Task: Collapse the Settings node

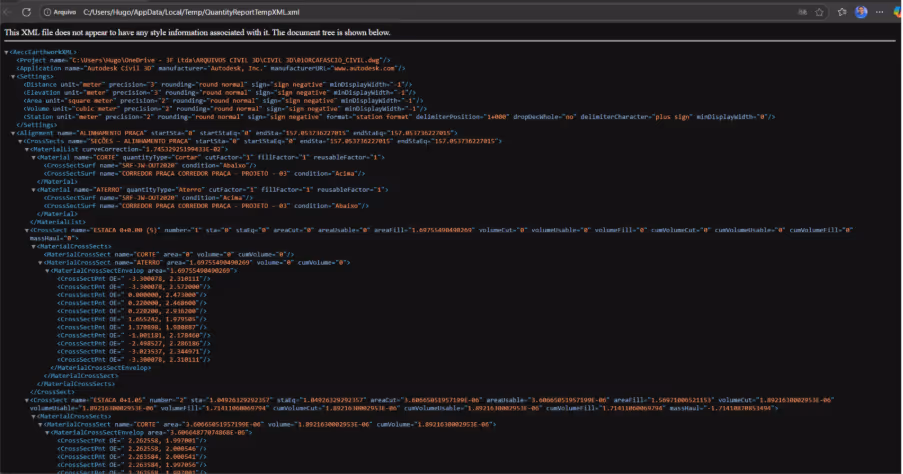Action: (x=13, y=77)
